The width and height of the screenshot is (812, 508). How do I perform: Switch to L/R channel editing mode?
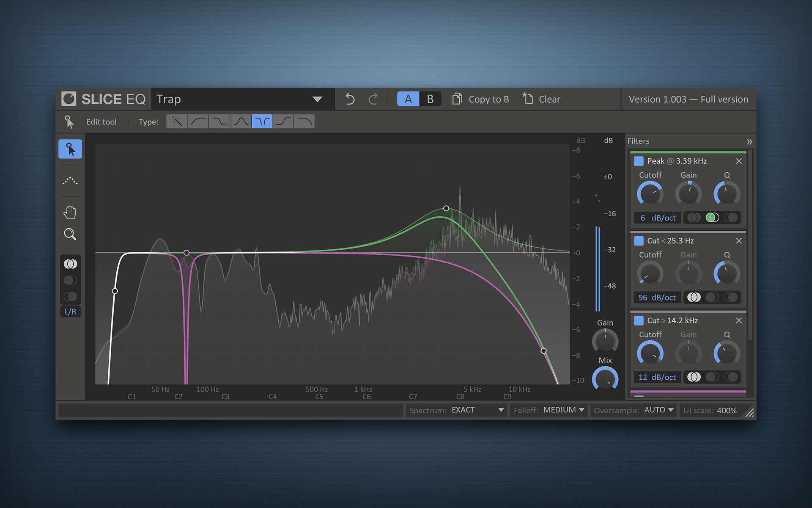(70, 311)
